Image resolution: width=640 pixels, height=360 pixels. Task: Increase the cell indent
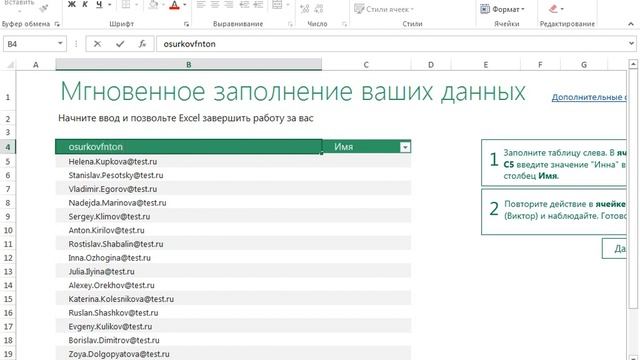pyautogui.click(x=258, y=5)
